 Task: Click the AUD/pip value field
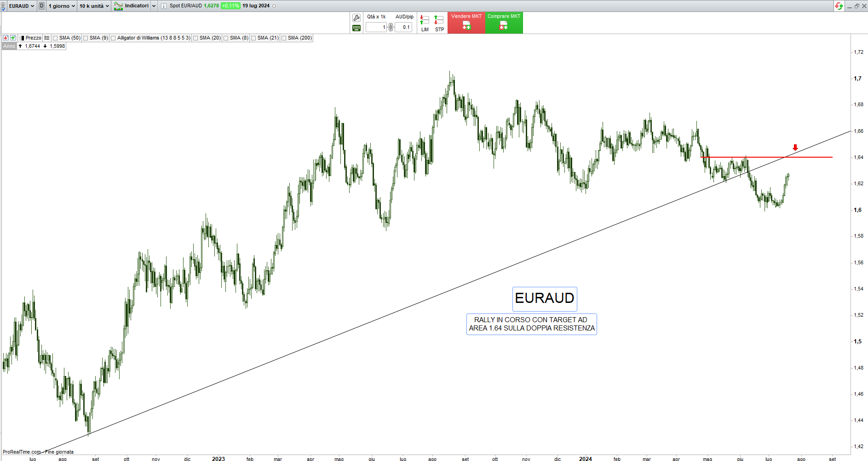pos(403,27)
